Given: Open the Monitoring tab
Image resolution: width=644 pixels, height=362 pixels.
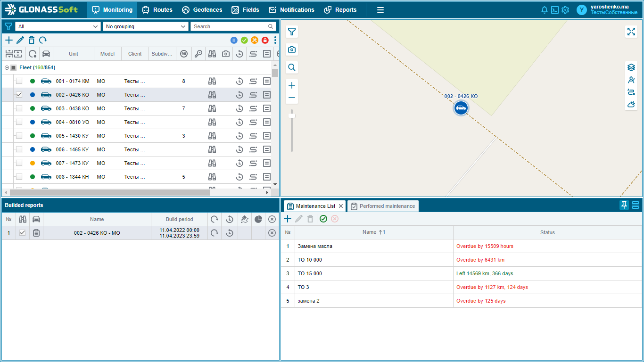Looking at the screenshot, I should click(112, 10).
